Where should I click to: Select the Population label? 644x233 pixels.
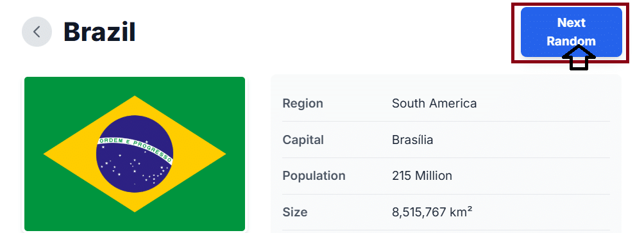[314, 176]
